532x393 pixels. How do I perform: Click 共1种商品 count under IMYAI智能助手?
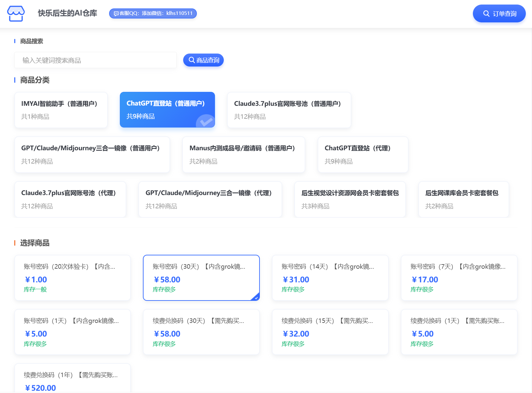[35, 117]
